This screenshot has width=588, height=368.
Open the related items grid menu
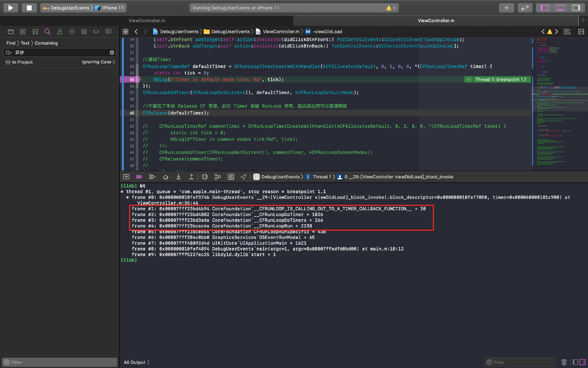126,32
